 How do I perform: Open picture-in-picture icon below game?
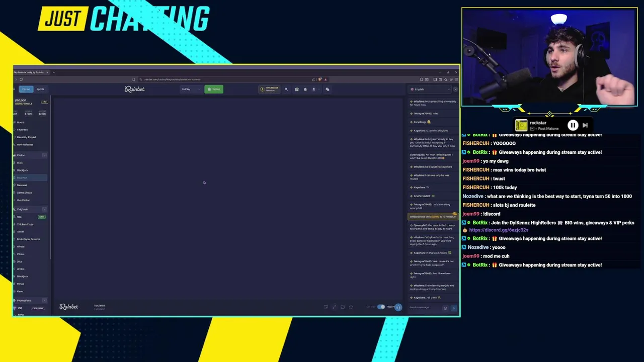coord(326,307)
